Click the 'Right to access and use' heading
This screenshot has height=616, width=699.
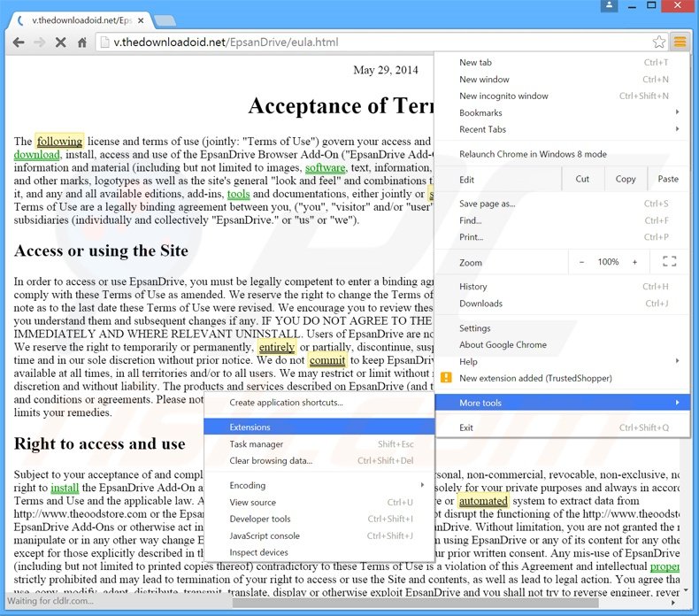[x=99, y=443]
